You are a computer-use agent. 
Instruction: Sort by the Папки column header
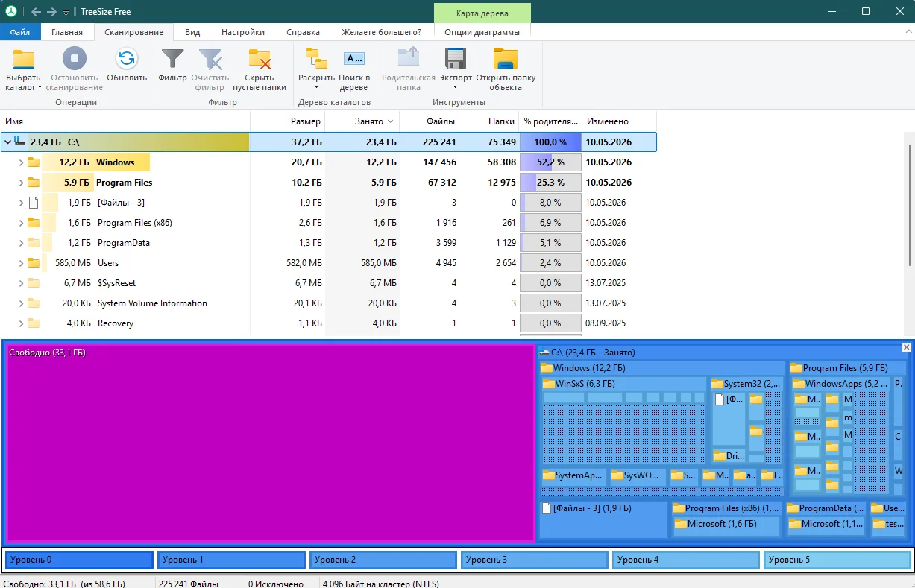pyautogui.click(x=488, y=121)
